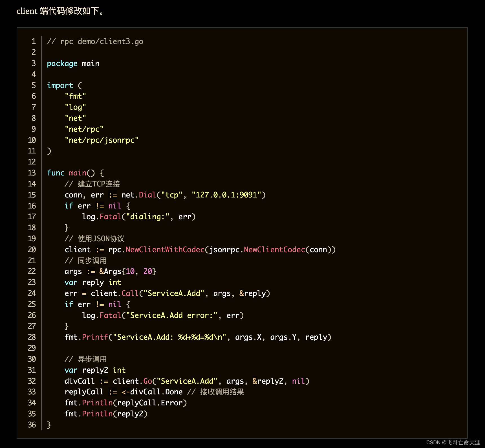
Task: Click the "net" import string on line 8
Action: 75,118
